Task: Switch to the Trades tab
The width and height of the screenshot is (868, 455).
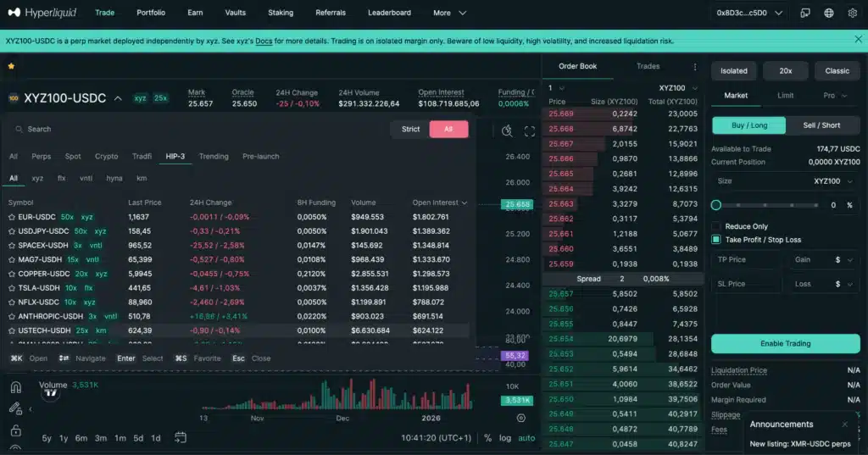Action: (648, 66)
